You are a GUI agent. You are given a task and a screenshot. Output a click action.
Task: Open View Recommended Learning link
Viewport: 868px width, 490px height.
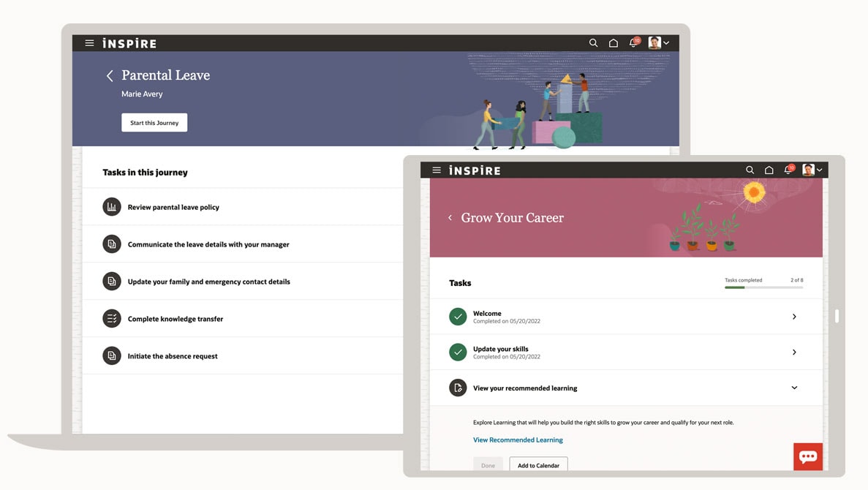coord(518,440)
